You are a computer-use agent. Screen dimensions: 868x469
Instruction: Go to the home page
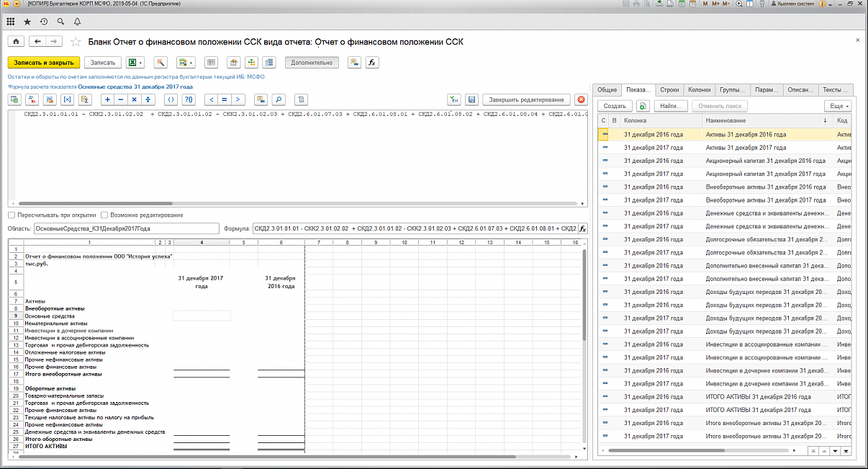point(15,42)
